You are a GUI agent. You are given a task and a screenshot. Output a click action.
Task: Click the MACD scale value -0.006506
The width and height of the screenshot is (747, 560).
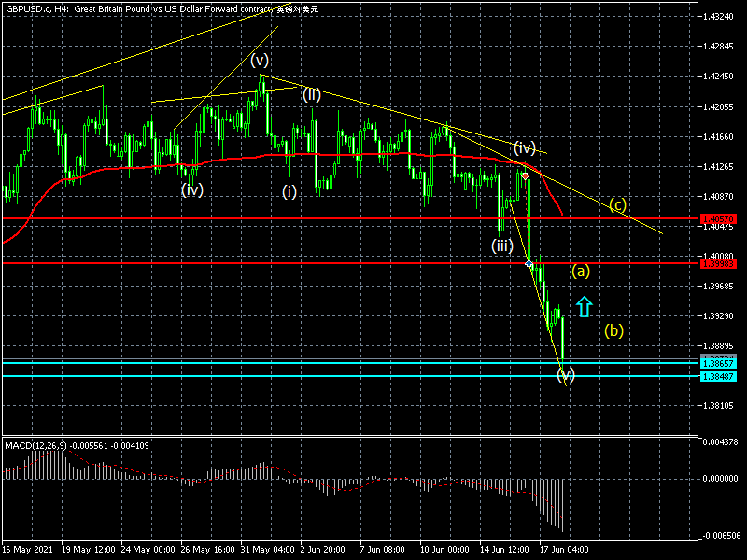[722, 536]
